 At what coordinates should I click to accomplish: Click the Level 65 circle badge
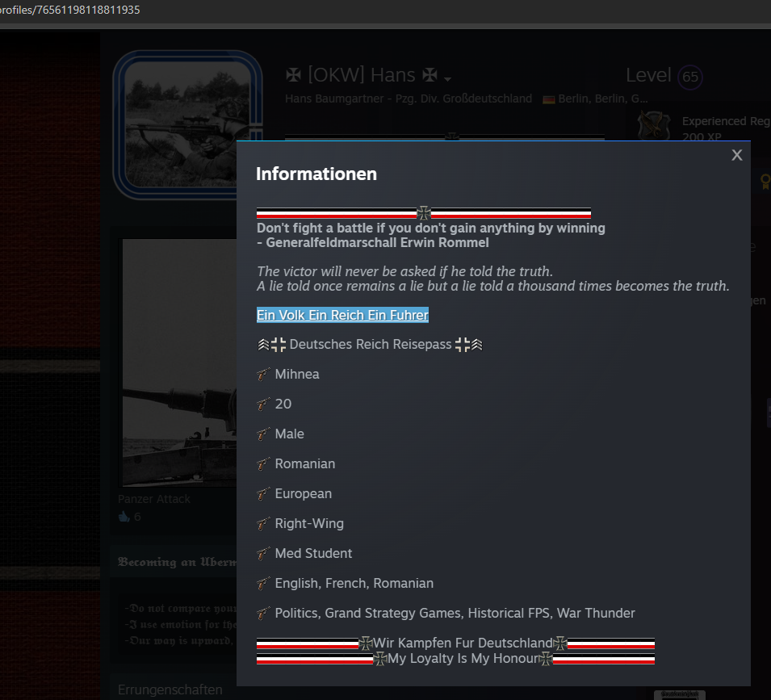(690, 78)
